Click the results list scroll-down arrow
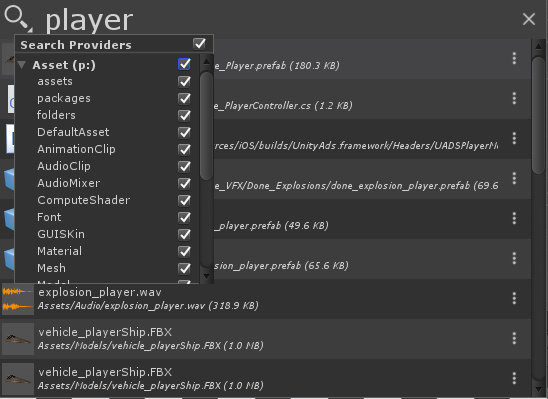The image size is (548, 399). [539, 390]
